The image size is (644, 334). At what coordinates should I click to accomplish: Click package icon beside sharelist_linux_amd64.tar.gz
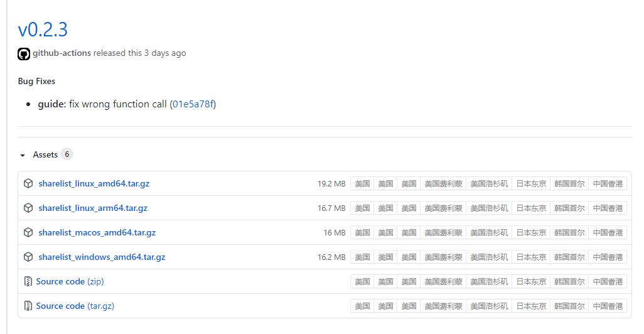(28, 183)
